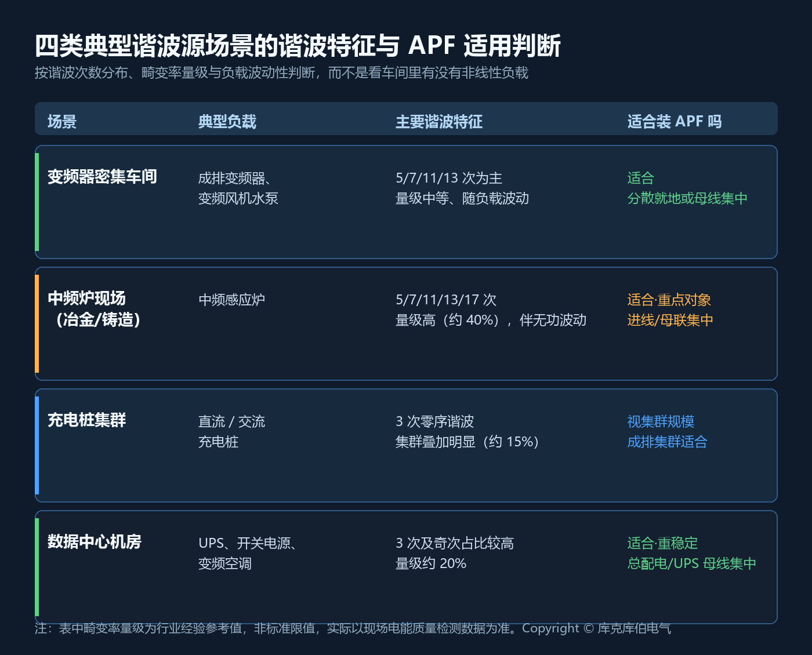Viewport: 812px width, 655px height.
Task: Click the '场景' column header
Action: (62, 122)
